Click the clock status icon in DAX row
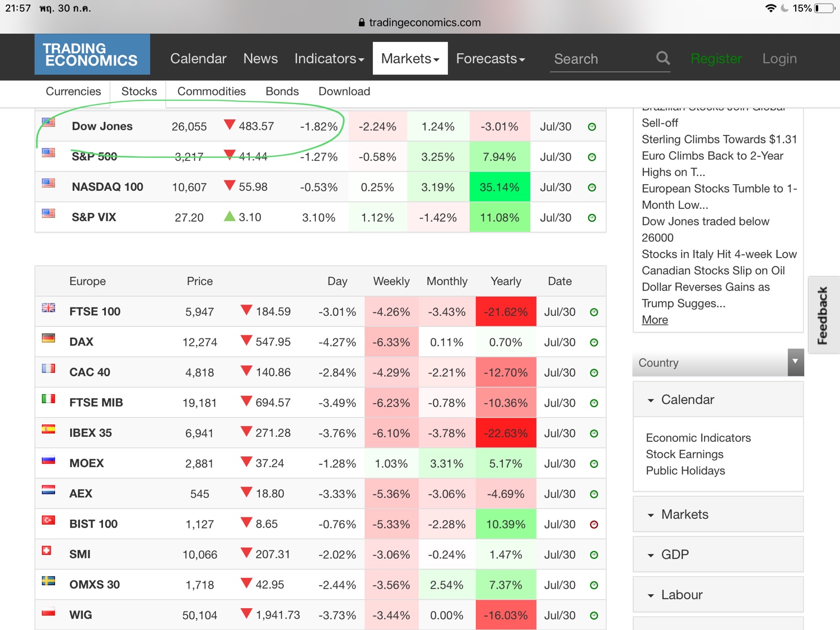The width and height of the screenshot is (840, 630). [x=594, y=342]
